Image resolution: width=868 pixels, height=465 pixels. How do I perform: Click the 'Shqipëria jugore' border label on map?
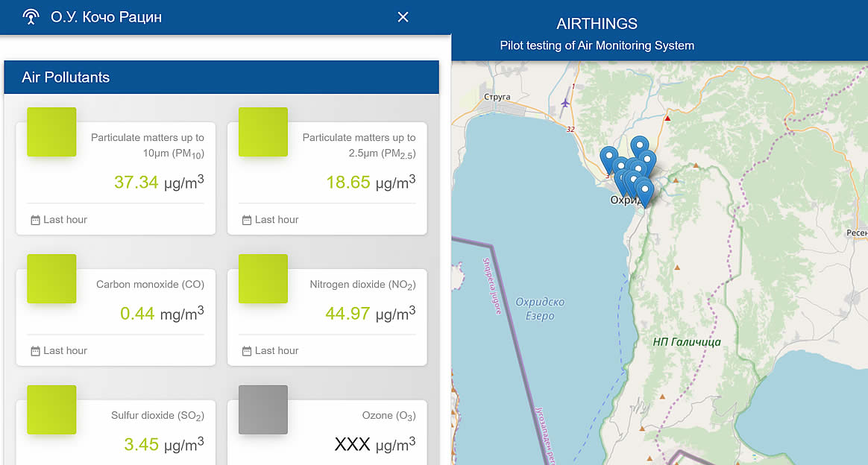click(491, 286)
